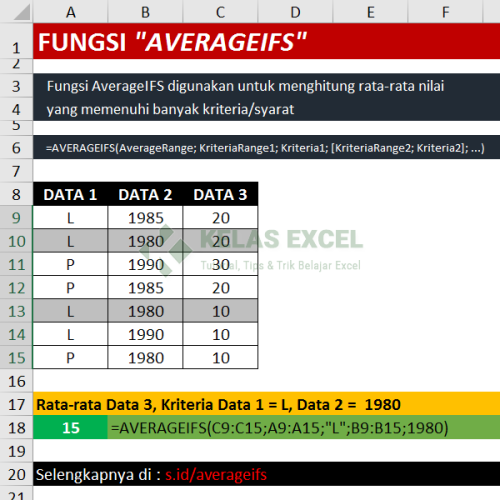Click cell 20 in row 12
The height and width of the screenshot is (500, 500).
pos(220,287)
